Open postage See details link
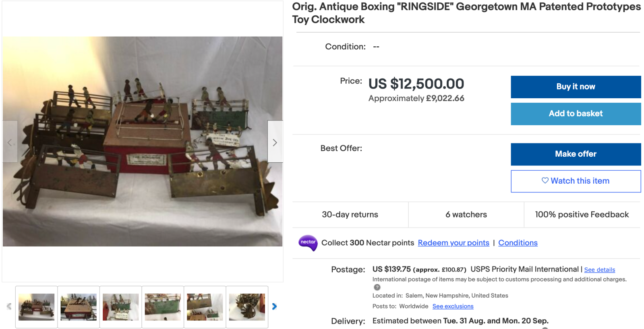 tap(600, 270)
